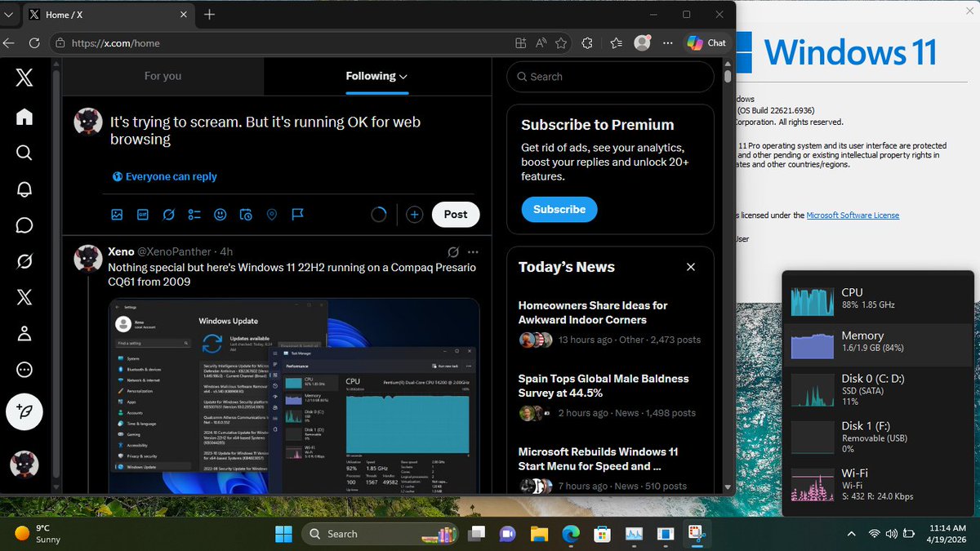Screen dimensions: 980x551
Task: Open weather widget showing 9°C Sunny
Action: (x=38, y=534)
